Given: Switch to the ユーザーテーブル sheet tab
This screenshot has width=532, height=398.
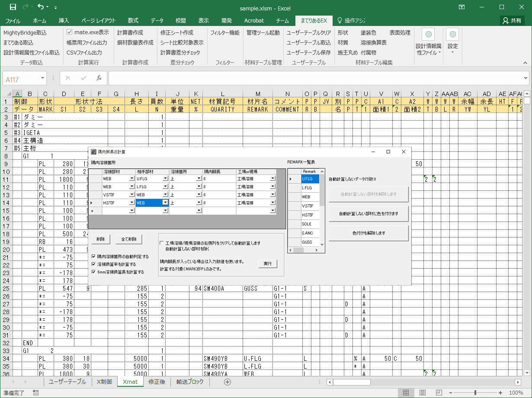Looking at the screenshot, I should (x=67, y=382).
